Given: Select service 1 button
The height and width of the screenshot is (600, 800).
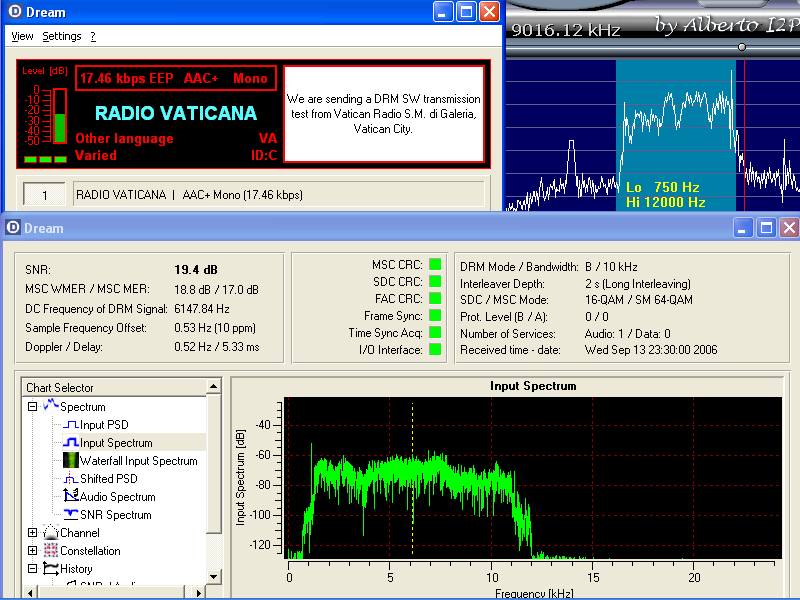Looking at the screenshot, I should tap(44, 194).
